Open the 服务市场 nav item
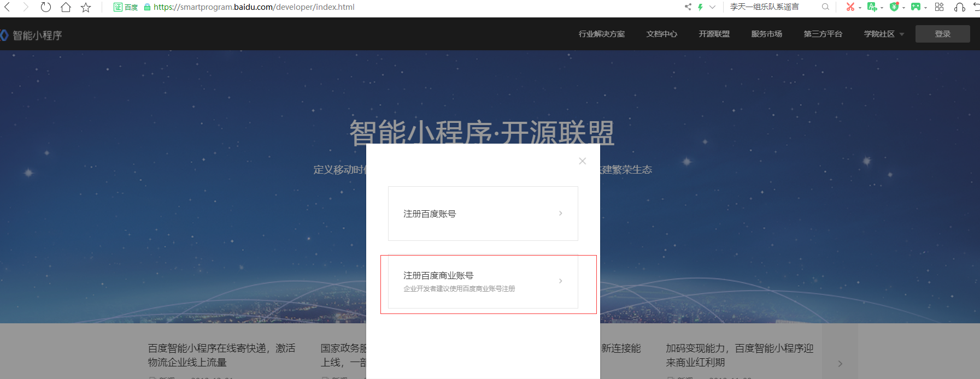 tap(766, 34)
